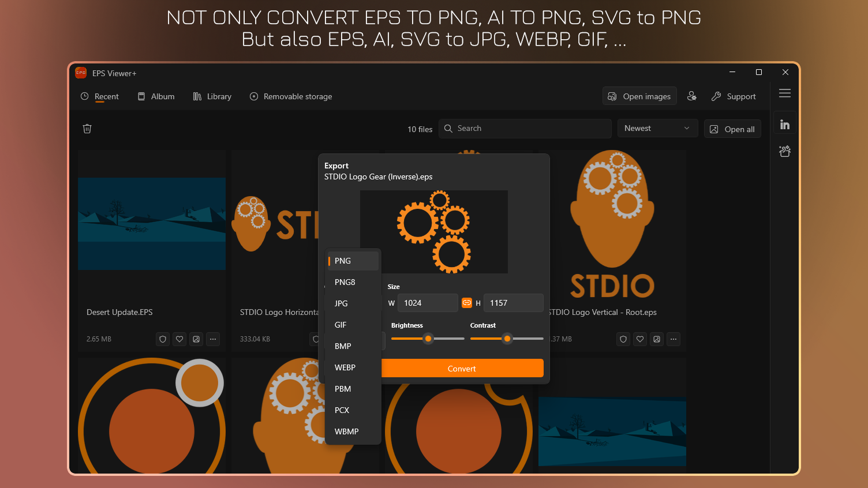Viewport: 868px width, 488px height.
Task: Click the orange Convert button
Action: click(462, 369)
